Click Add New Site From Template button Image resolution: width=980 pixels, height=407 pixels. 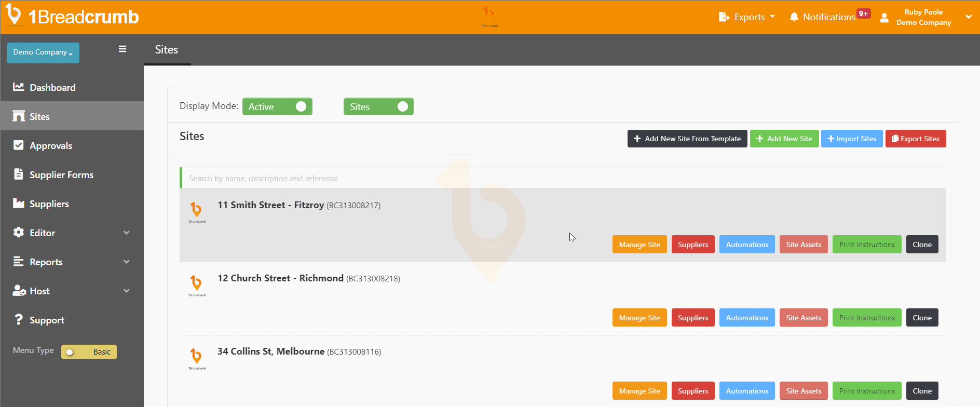tap(687, 139)
